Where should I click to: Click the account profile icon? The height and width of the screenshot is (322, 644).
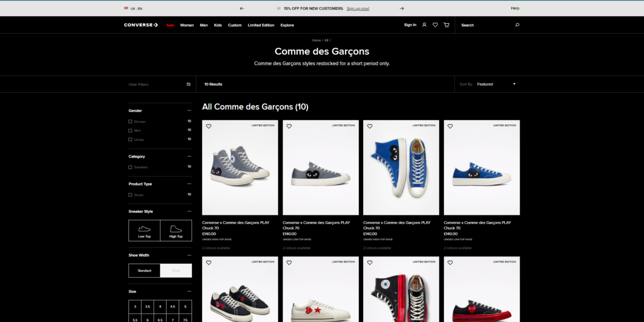tap(424, 25)
